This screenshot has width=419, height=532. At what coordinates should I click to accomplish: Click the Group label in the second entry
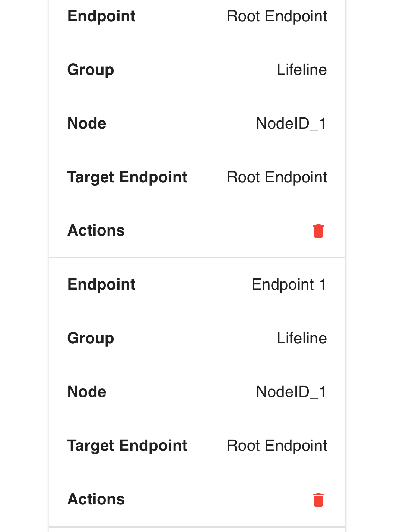(x=91, y=338)
